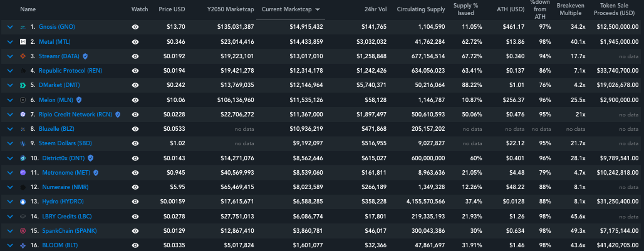Image resolution: width=644 pixels, height=251 pixels.
Task: Expand the Metronome (MET) row chevron
Action: pyautogui.click(x=10, y=173)
